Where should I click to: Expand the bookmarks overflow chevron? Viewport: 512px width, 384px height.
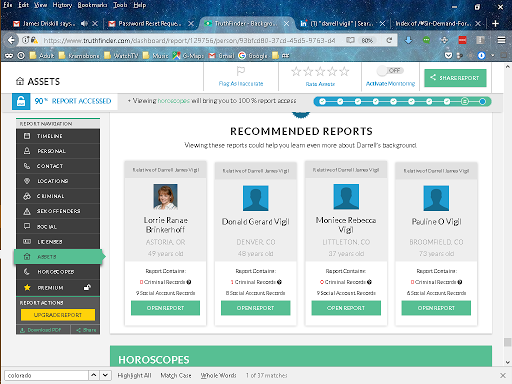(x=493, y=56)
